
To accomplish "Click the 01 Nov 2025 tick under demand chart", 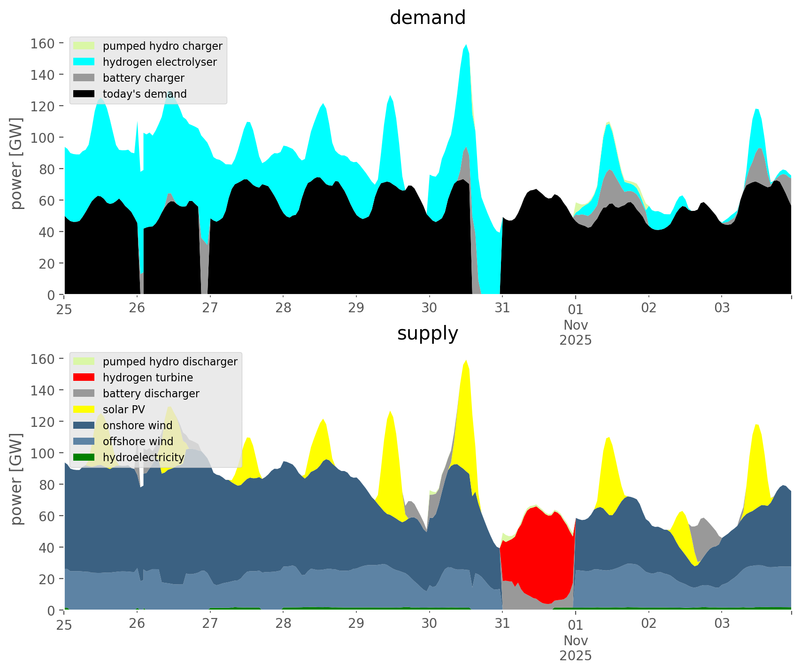I will click(575, 324).
